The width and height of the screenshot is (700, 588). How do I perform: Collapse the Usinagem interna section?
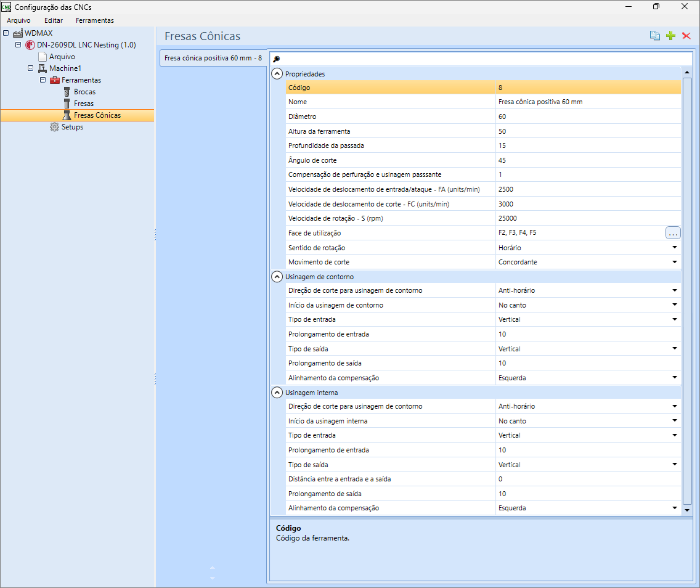pos(277,393)
